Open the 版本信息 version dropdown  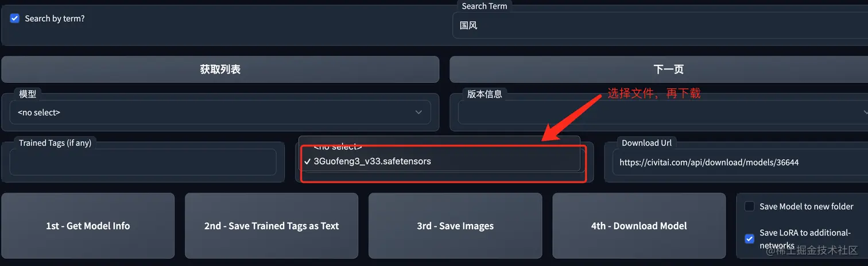click(663, 113)
